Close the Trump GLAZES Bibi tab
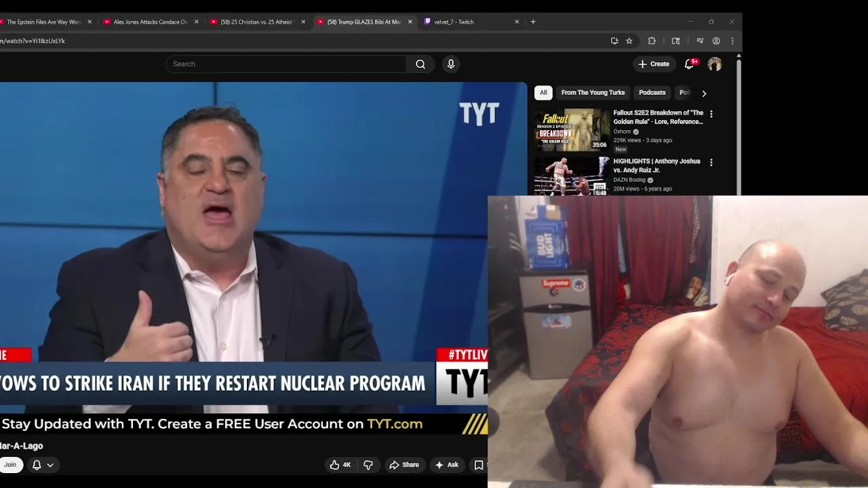 point(410,22)
